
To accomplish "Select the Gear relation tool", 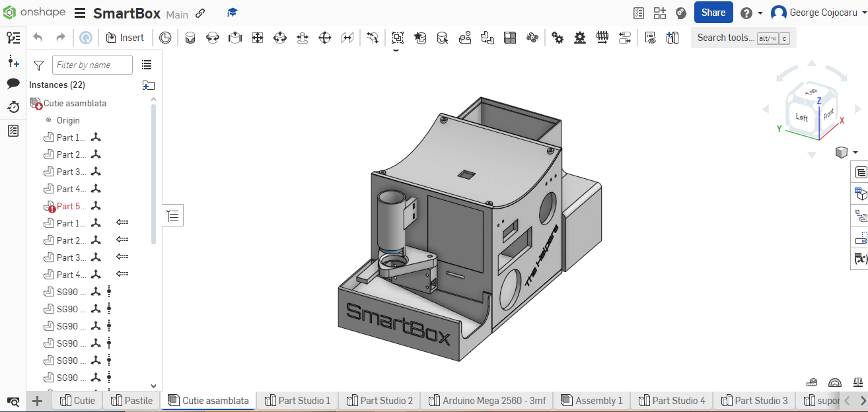I will coord(558,38).
